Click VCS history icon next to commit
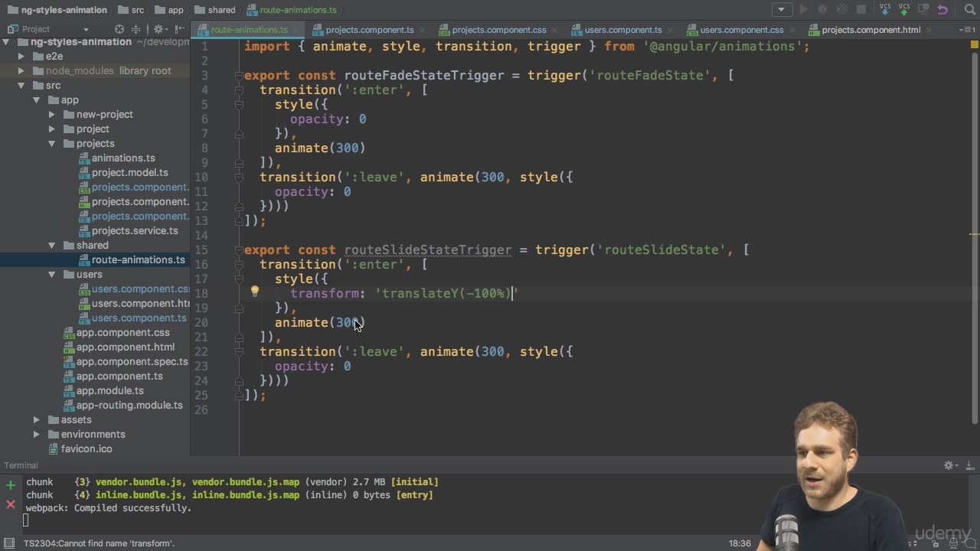The width and height of the screenshot is (980, 551). pyautogui.click(x=923, y=10)
